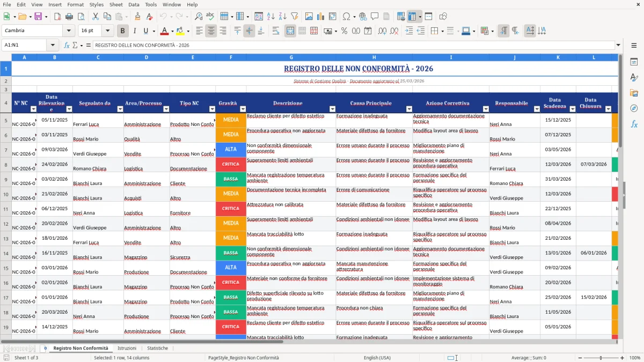Expand the font size selector
The height and width of the screenshot is (362, 644).
106,31
